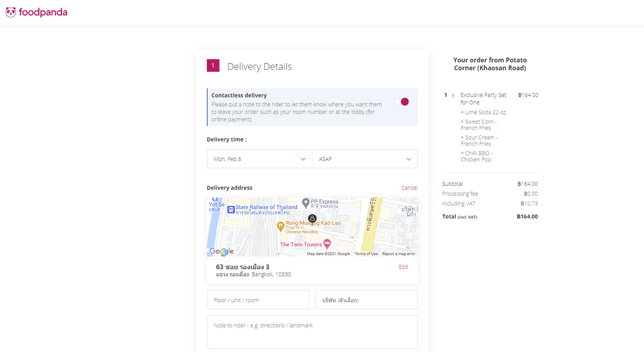
Task: Click the delivery location person marker on map
Action: [312, 218]
